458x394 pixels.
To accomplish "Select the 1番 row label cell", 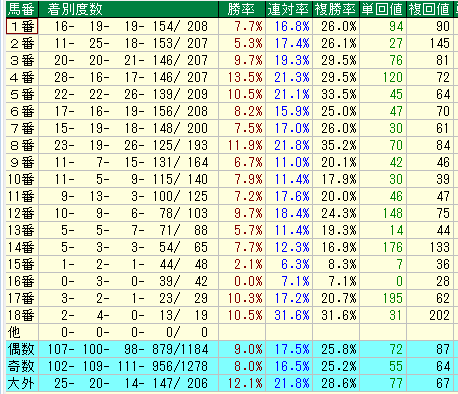I will click(22, 26).
